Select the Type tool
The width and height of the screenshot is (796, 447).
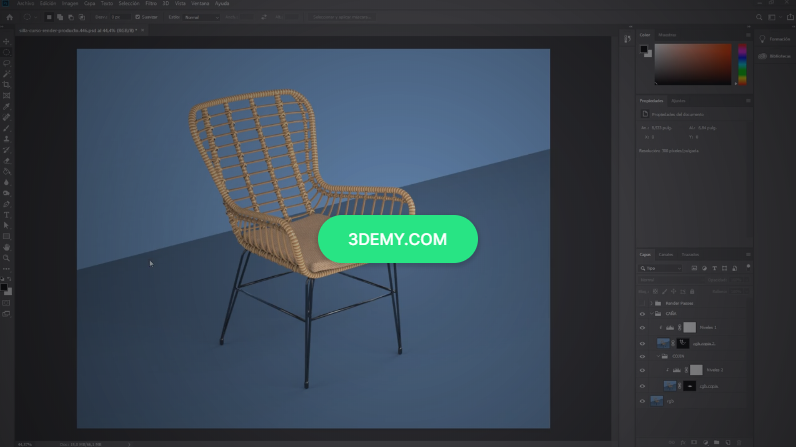point(7,215)
